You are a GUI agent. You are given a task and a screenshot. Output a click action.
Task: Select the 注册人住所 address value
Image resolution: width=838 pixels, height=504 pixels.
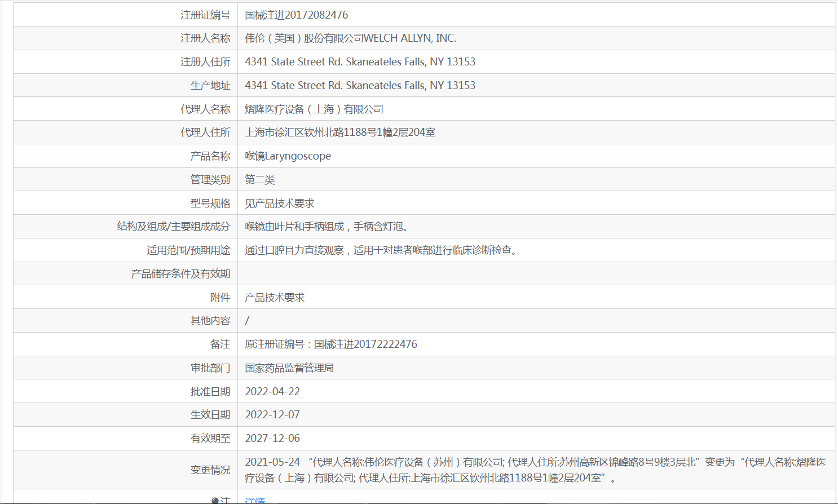tap(360, 62)
